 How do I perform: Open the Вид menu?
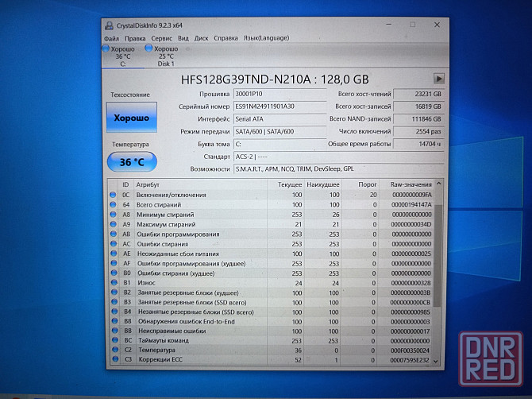183,38
